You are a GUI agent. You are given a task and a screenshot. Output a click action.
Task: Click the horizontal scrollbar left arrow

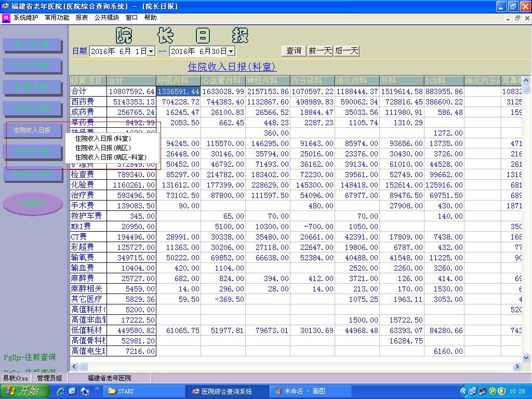click(x=74, y=366)
